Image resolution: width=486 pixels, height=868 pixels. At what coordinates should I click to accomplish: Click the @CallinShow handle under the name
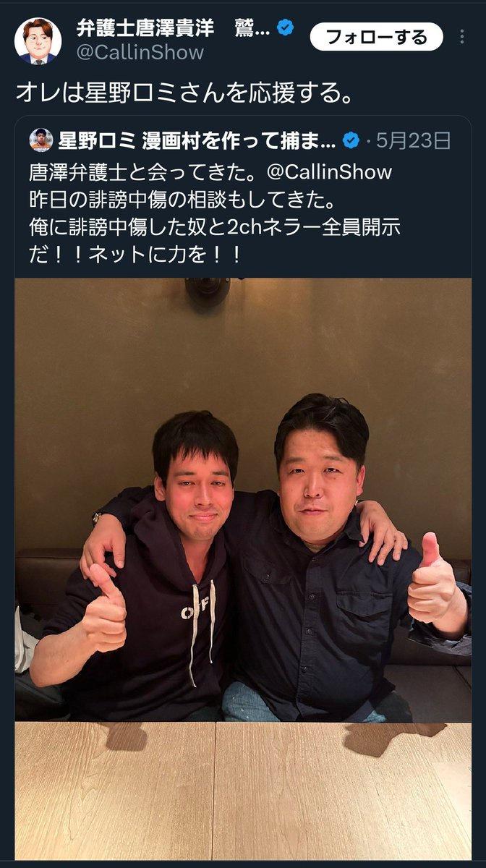point(140,53)
